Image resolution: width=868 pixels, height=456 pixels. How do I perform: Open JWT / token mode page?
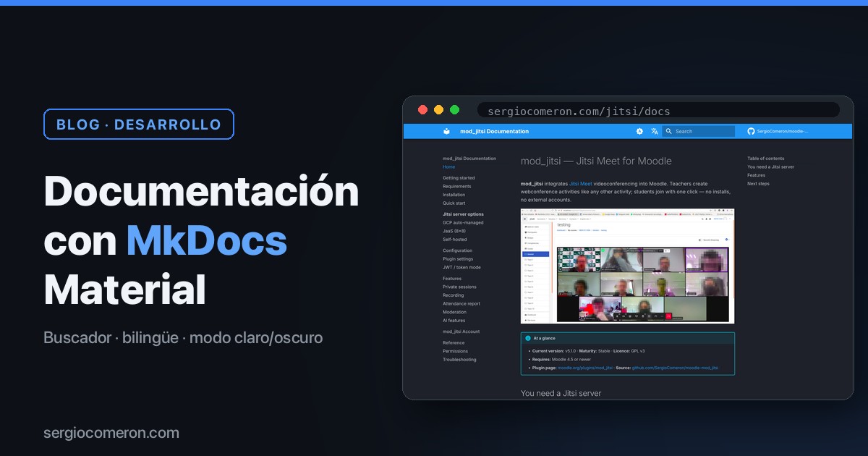pos(461,267)
